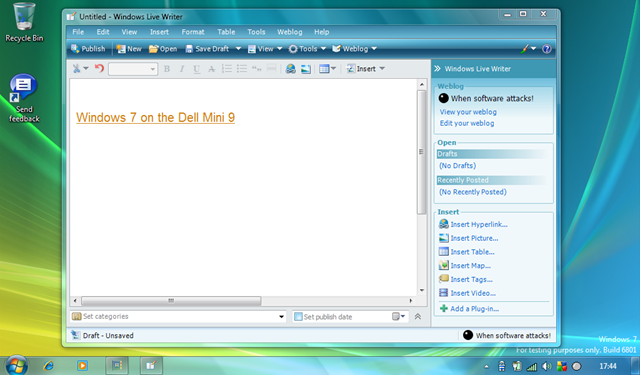Open the Weblog menu in menu bar
The image size is (640, 375).
tap(290, 32)
